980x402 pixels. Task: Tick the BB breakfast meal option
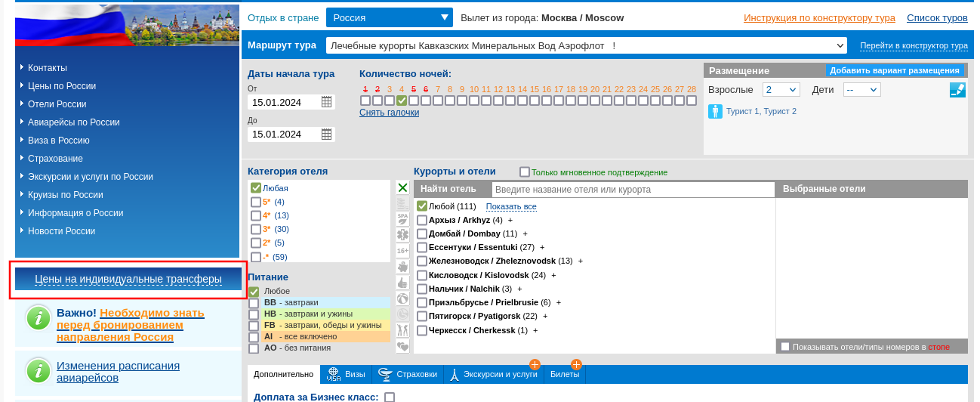(x=254, y=303)
